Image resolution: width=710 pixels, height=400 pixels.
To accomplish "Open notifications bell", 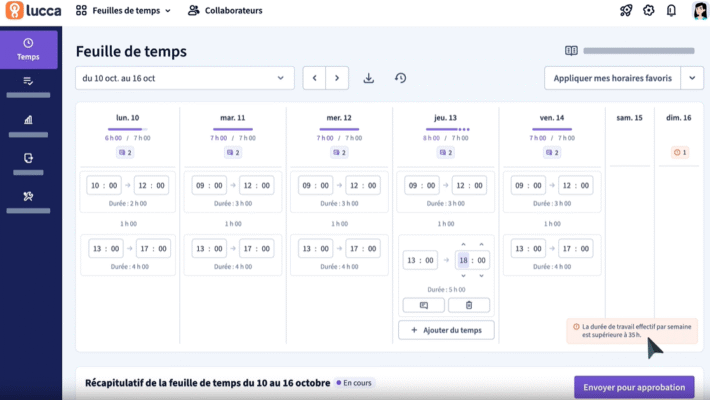I will [671, 10].
